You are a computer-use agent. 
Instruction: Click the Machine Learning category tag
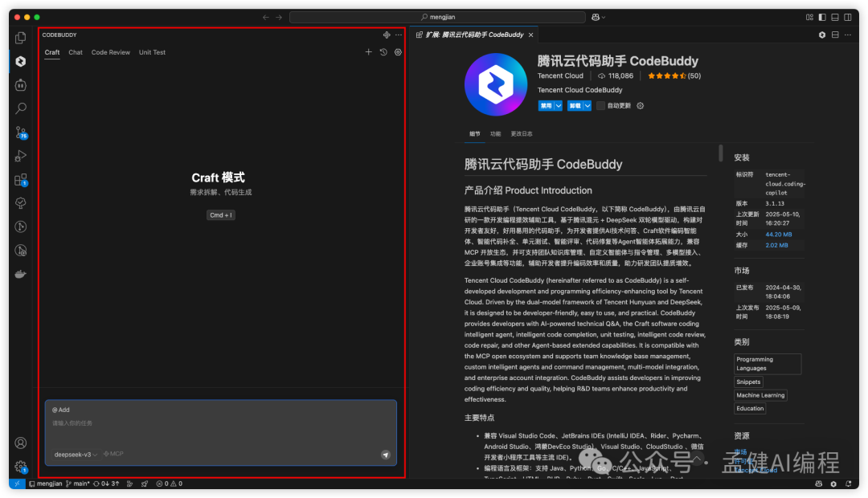tap(760, 395)
